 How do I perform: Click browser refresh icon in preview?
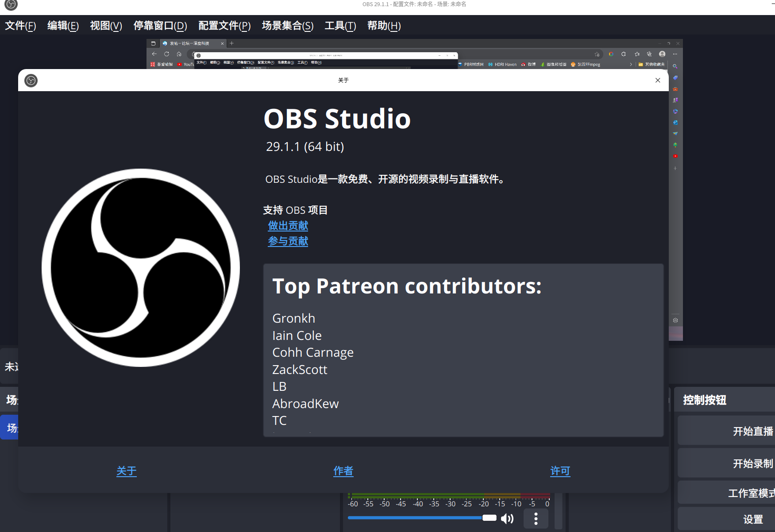click(x=166, y=54)
